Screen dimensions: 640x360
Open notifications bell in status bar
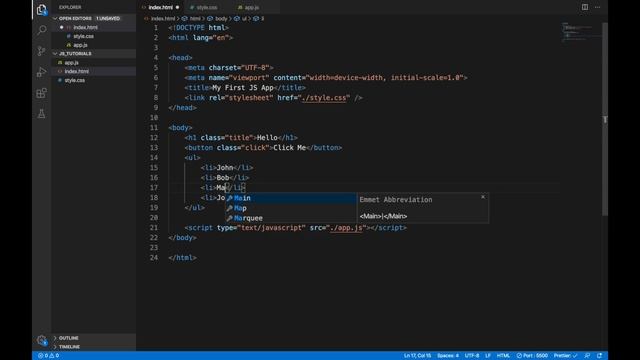click(600, 356)
